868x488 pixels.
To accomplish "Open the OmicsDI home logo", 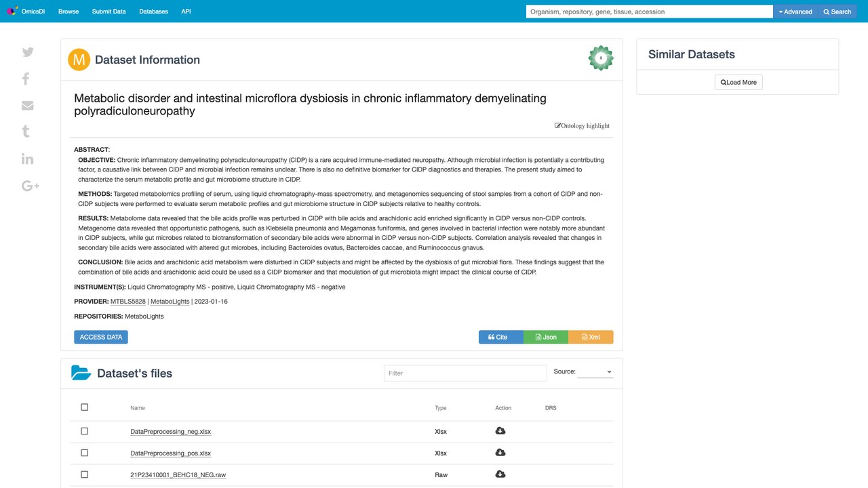I will (x=26, y=12).
